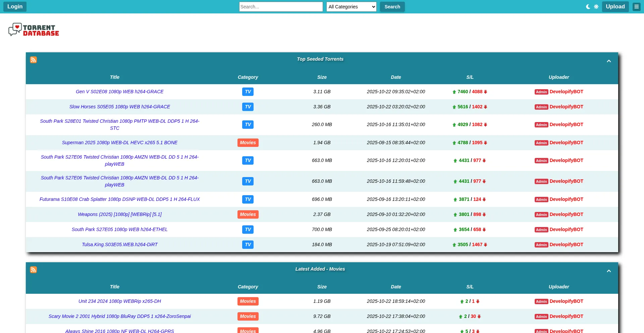This screenshot has width=644, height=333.
Task: Click the Search button
Action: pos(392,7)
